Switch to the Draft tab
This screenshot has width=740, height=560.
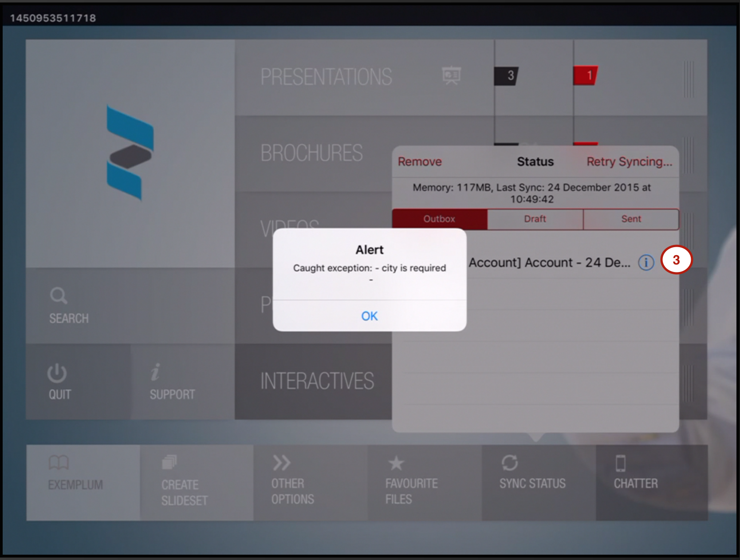click(x=535, y=219)
